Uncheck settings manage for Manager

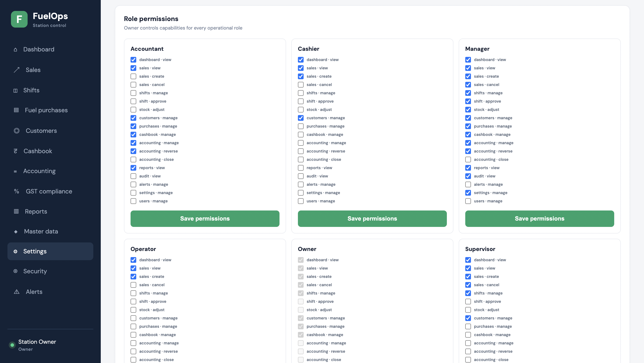468,193
